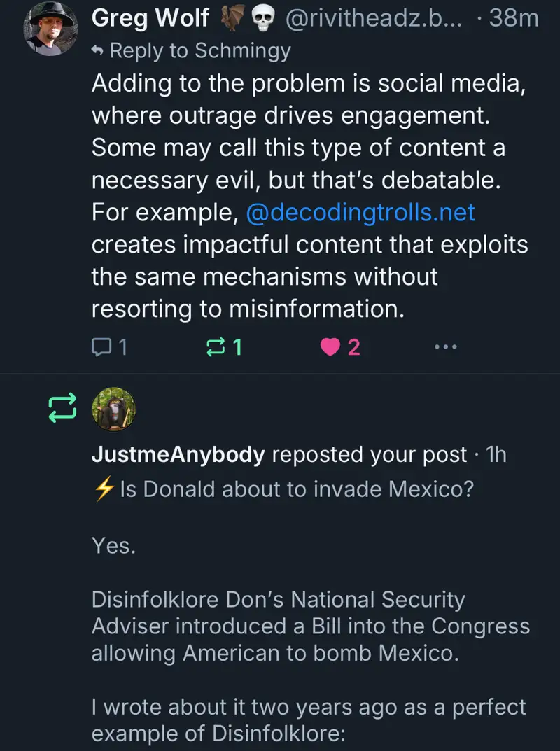Click the reply comment bubble icon
The height and width of the screenshot is (751, 560).
click(x=102, y=346)
